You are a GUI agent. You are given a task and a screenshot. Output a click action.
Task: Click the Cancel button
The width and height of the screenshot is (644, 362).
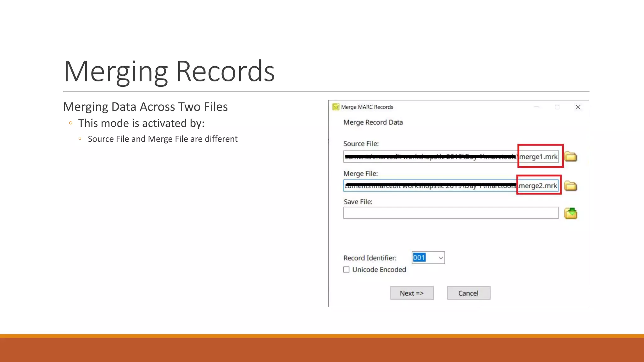(469, 293)
